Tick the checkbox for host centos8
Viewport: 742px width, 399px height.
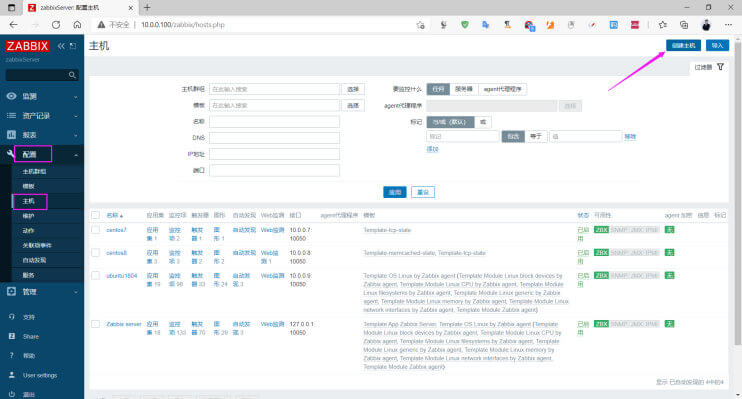tap(96, 253)
